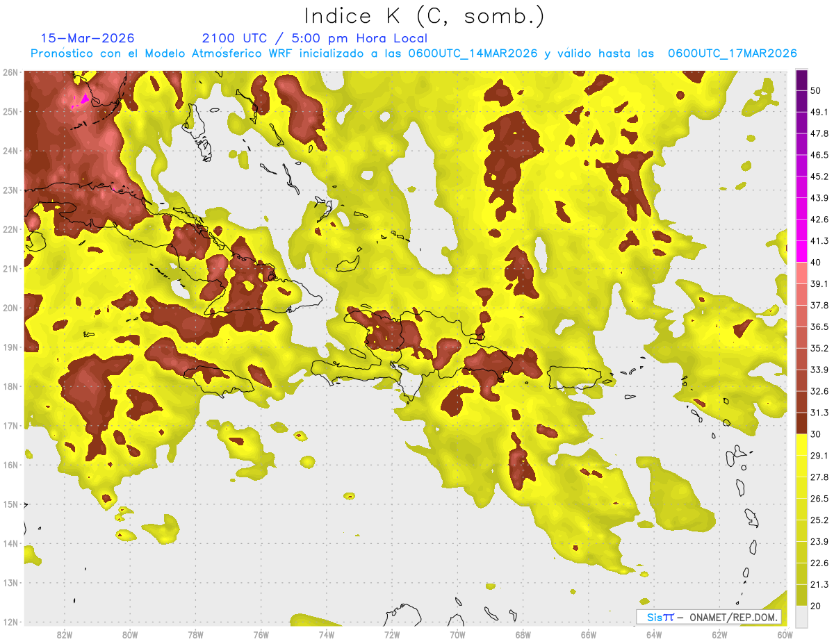Click the latitude axis label '12N'

tap(11, 622)
